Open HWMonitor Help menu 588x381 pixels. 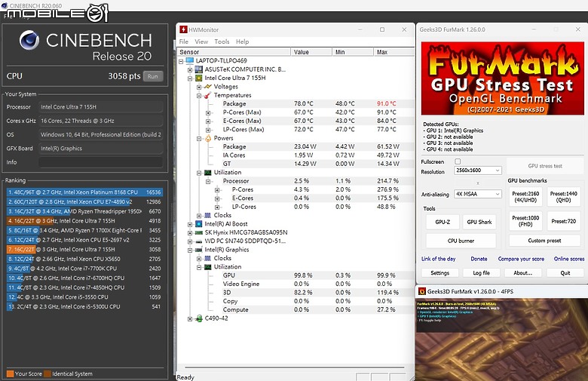tap(242, 41)
